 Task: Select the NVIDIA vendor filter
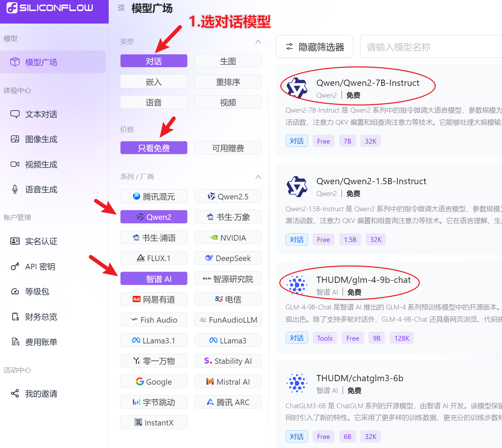[x=228, y=238]
